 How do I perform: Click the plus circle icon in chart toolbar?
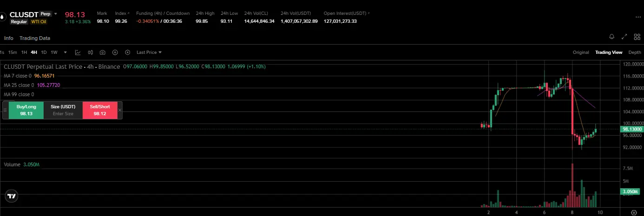(x=115, y=52)
